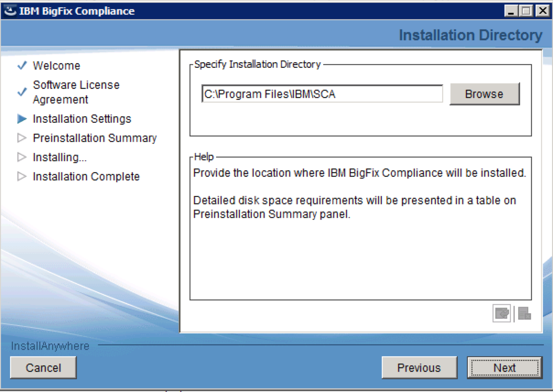Click the 'Detailed disk space requirements' help text
The image size is (553, 392).
click(355, 207)
